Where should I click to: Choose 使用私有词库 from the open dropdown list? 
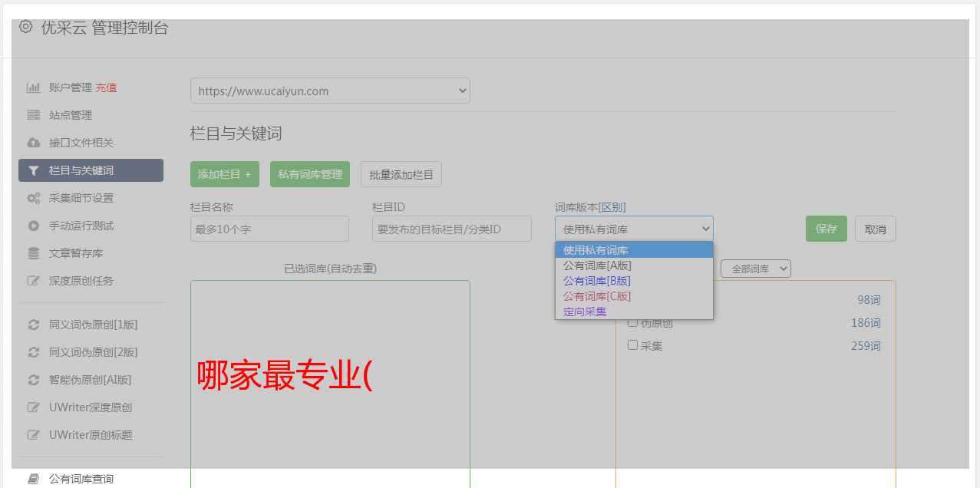pos(634,250)
